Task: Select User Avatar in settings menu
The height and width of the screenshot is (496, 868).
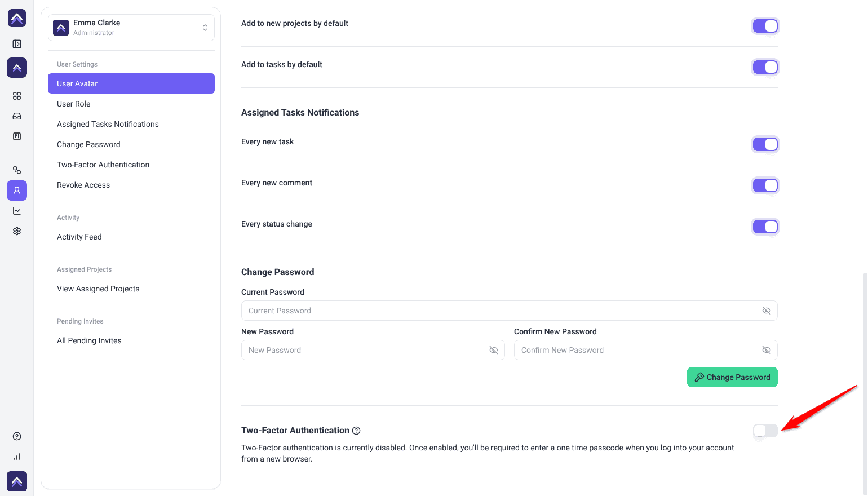Action: (x=131, y=83)
